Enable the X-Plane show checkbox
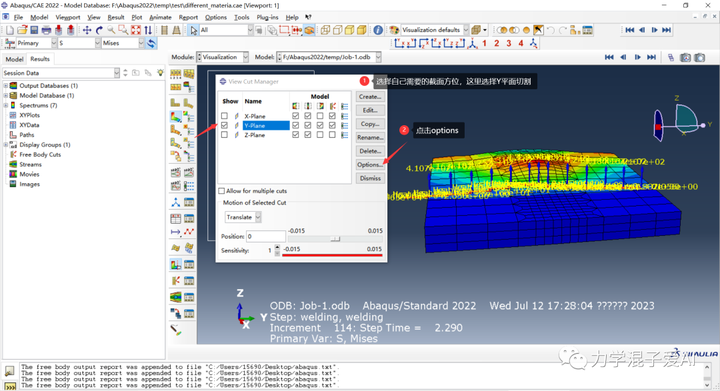Viewport: 720px width, 391px height. pyautogui.click(x=224, y=116)
